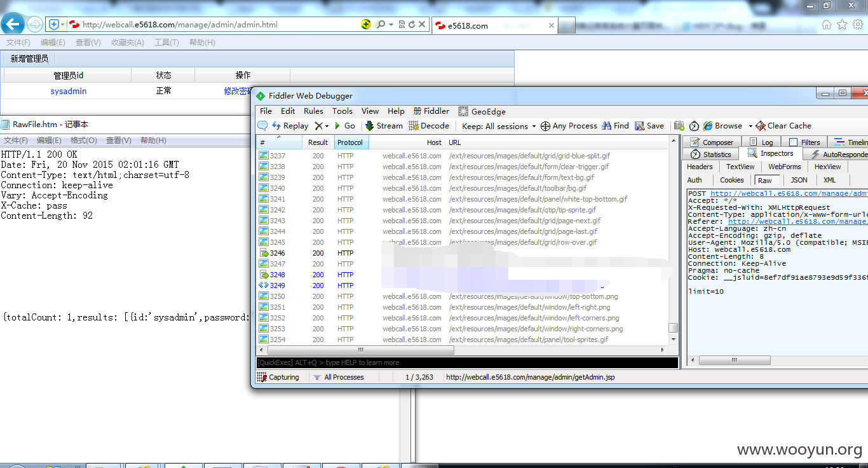Click the Fiddler comment bubble icon
Screen dimensions: 868x468
[262, 126]
